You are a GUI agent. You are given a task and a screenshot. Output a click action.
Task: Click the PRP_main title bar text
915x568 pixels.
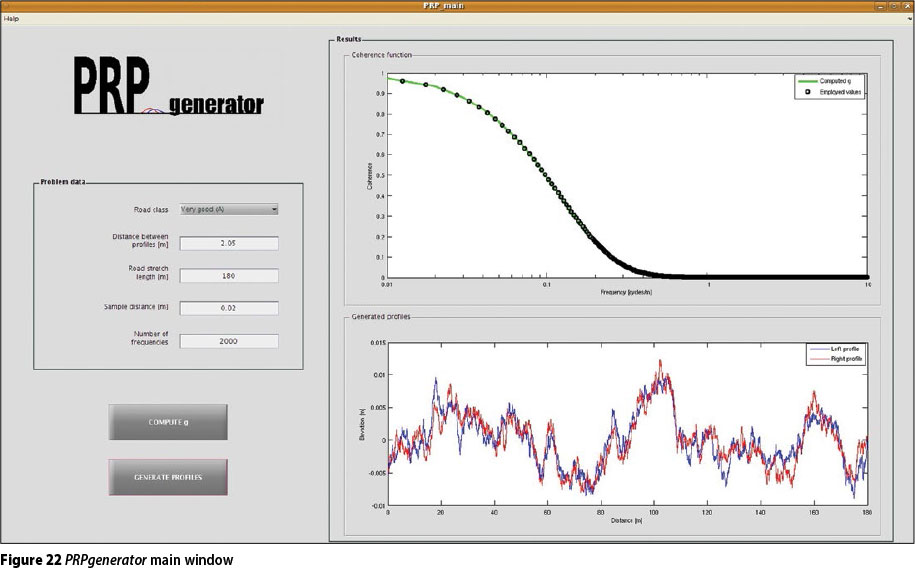coord(457,6)
